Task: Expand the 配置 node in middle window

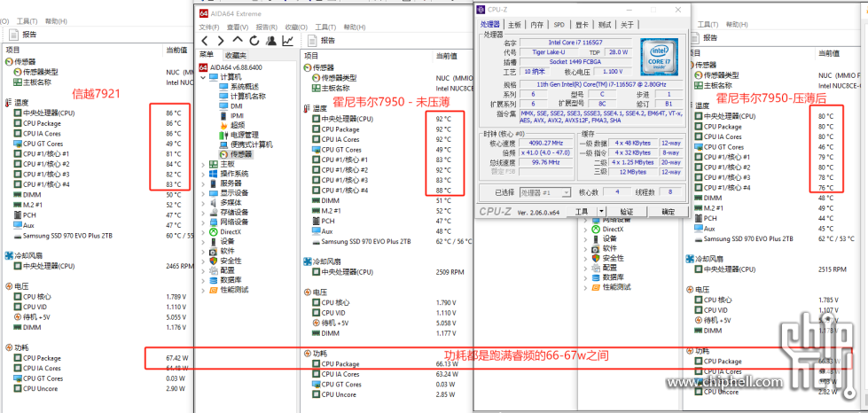Action: point(203,270)
